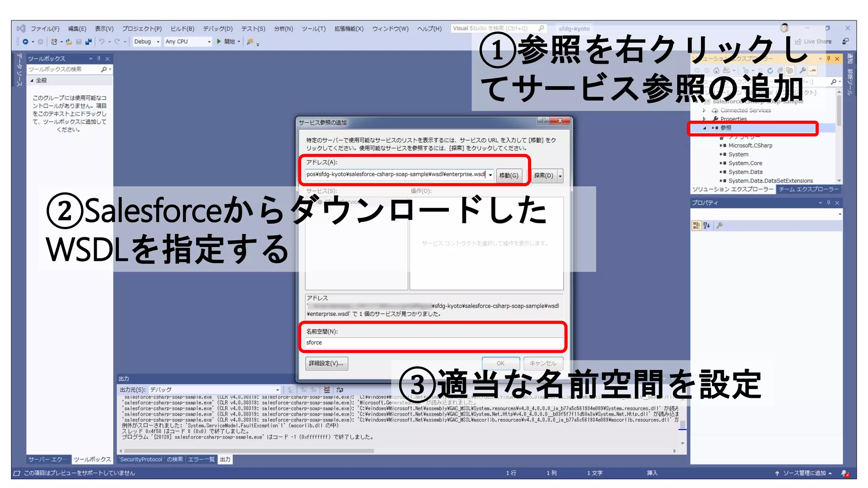868x488 pixels.
Task: Click the alphabetical sort icon in the Properties panel
Action: point(707,225)
